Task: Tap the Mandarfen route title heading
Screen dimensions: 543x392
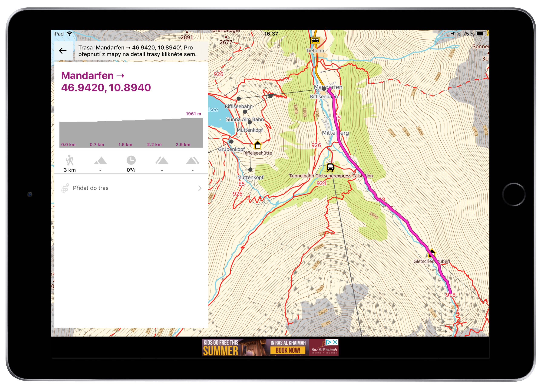Action: click(106, 82)
